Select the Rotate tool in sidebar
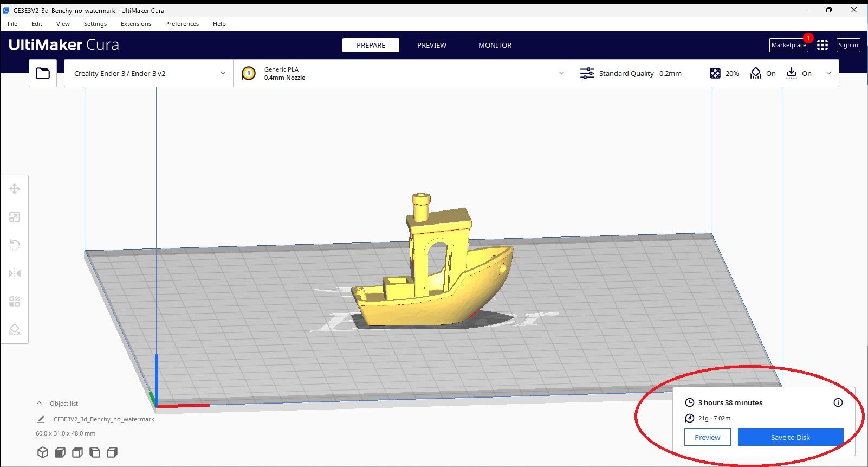 (x=15, y=245)
